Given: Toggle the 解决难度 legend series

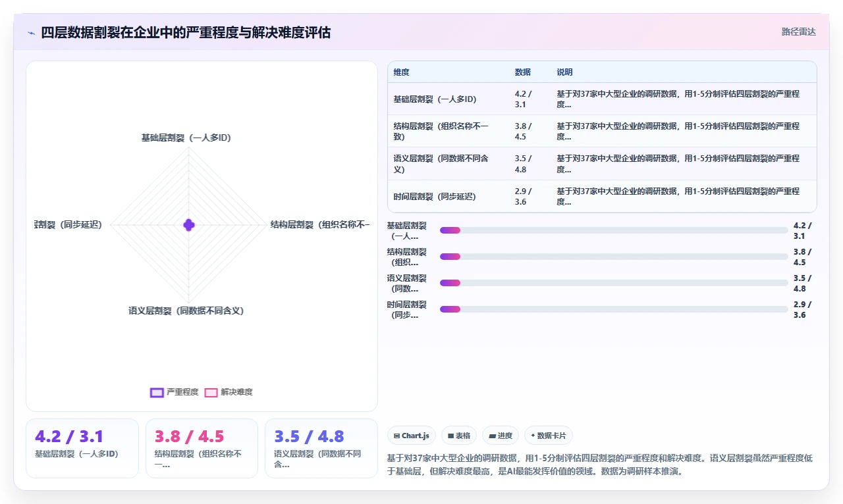Looking at the screenshot, I should pyautogui.click(x=229, y=392).
